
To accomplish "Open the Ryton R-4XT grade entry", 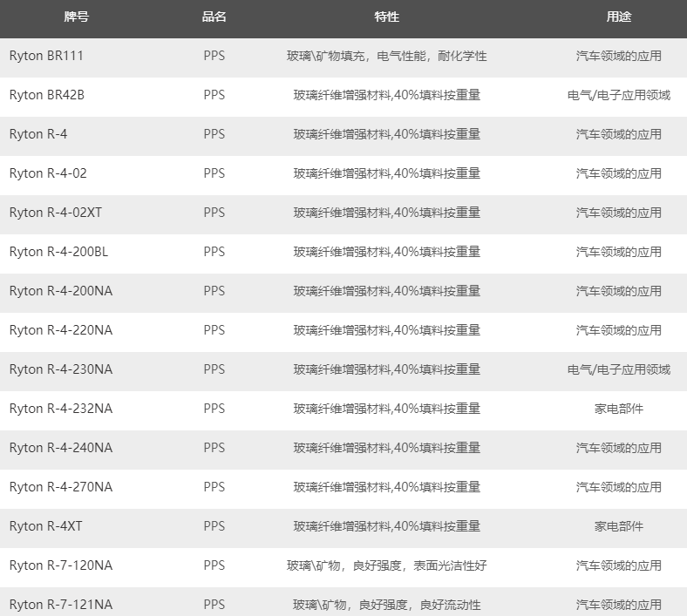I will (x=45, y=526).
